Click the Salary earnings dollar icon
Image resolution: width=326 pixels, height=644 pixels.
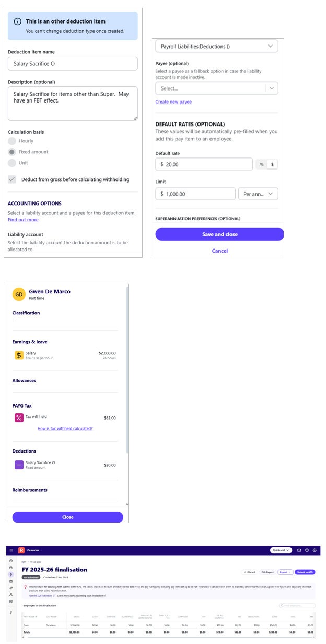(x=19, y=355)
